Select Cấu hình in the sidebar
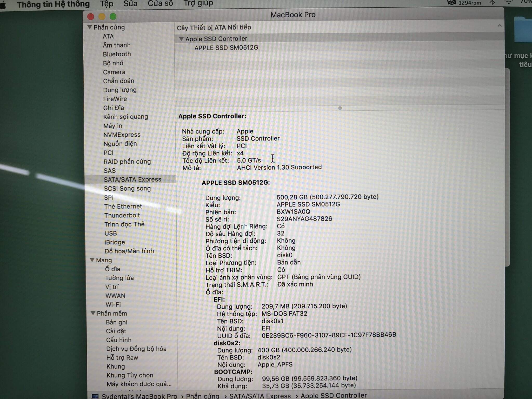532x399 pixels. (119, 340)
